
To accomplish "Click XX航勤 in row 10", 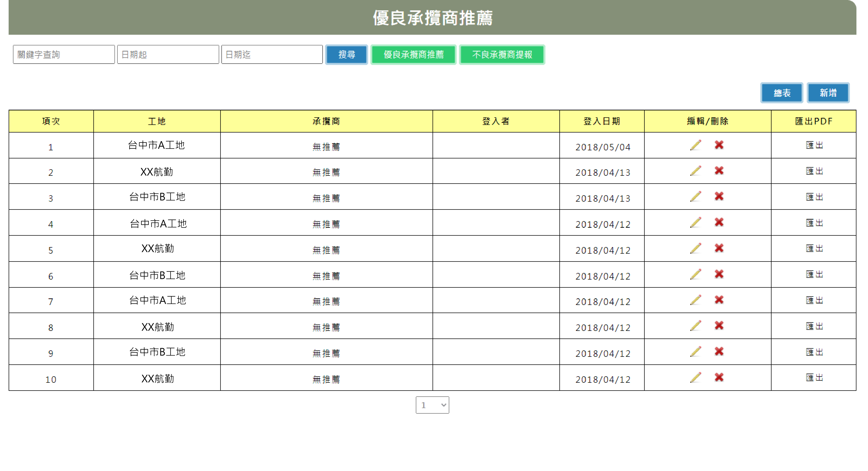I will (x=158, y=379).
